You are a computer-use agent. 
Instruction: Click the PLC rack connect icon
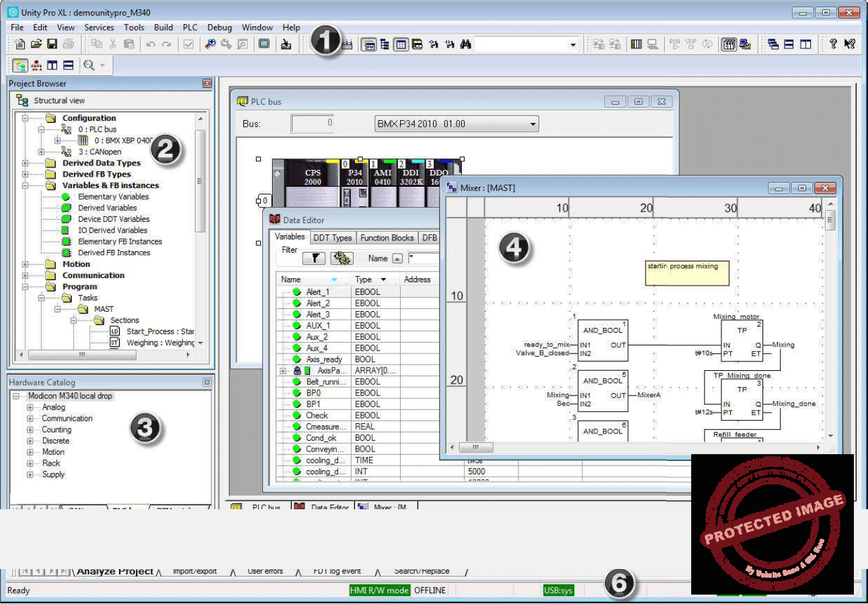point(636,44)
